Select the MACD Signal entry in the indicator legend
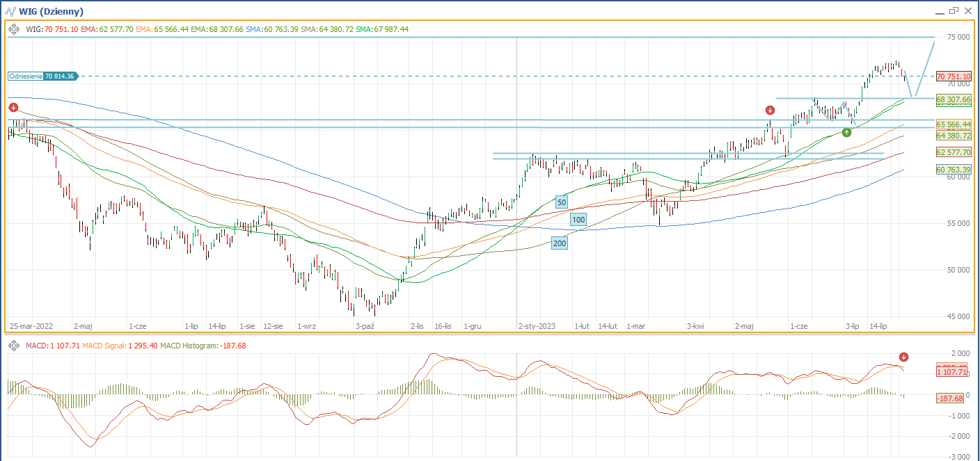The width and height of the screenshot is (980, 461). pyautogui.click(x=103, y=346)
